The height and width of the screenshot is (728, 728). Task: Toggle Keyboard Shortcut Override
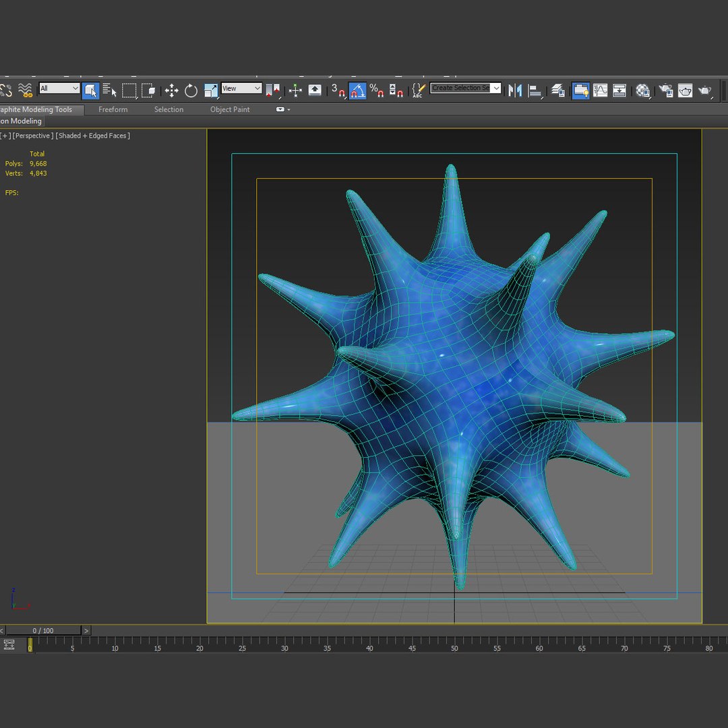(315, 90)
